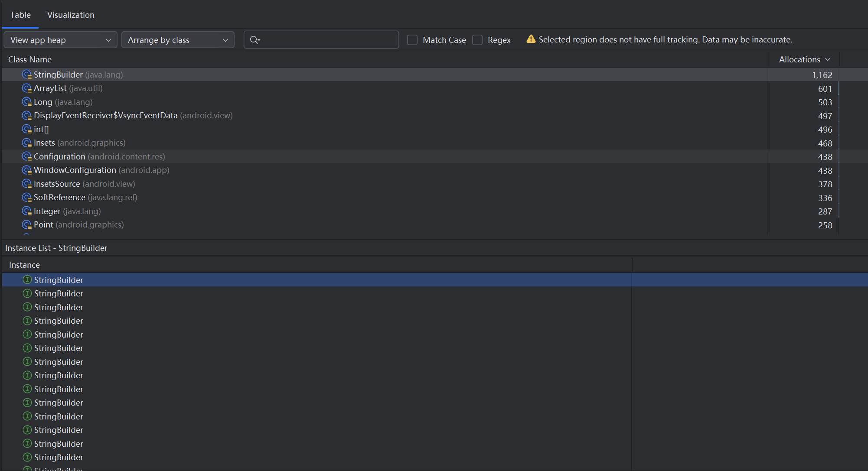The height and width of the screenshot is (471, 868).
Task: Click the Instance column header
Action: [24, 265]
